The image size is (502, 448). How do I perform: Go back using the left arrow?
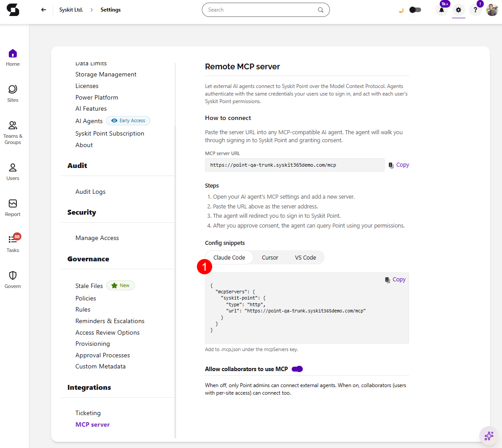(44, 10)
